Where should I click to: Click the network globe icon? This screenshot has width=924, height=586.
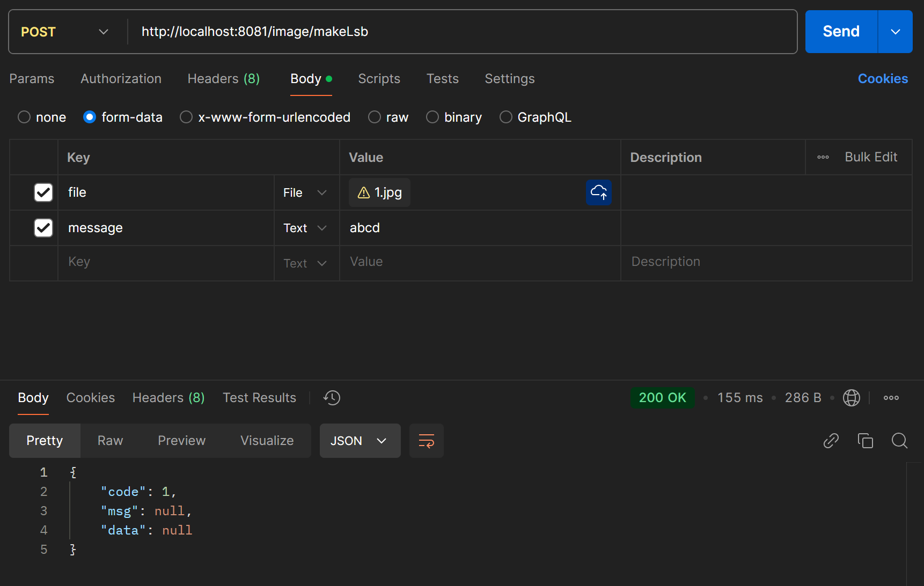pos(851,398)
